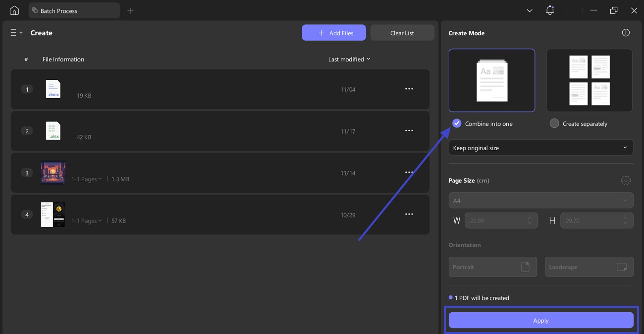Click the thumbnail of the 1.3 MB image
The width and height of the screenshot is (644, 334).
pos(53,173)
